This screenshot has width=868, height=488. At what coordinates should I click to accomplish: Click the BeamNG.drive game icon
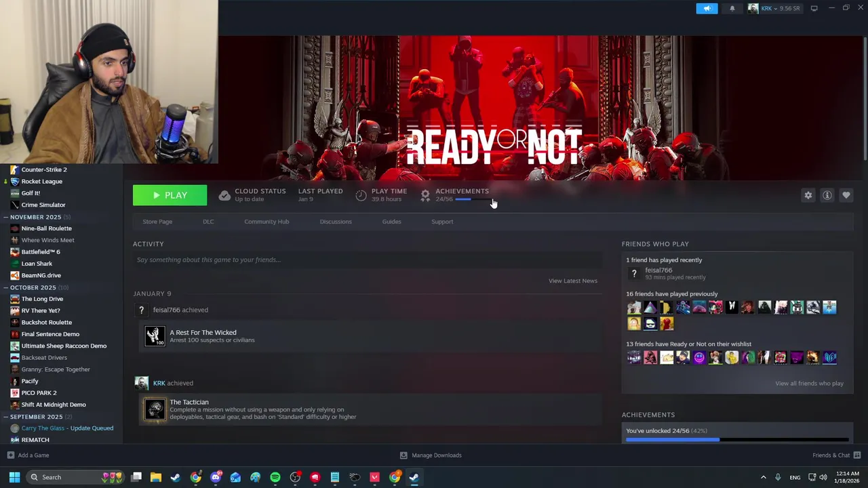click(x=15, y=275)
